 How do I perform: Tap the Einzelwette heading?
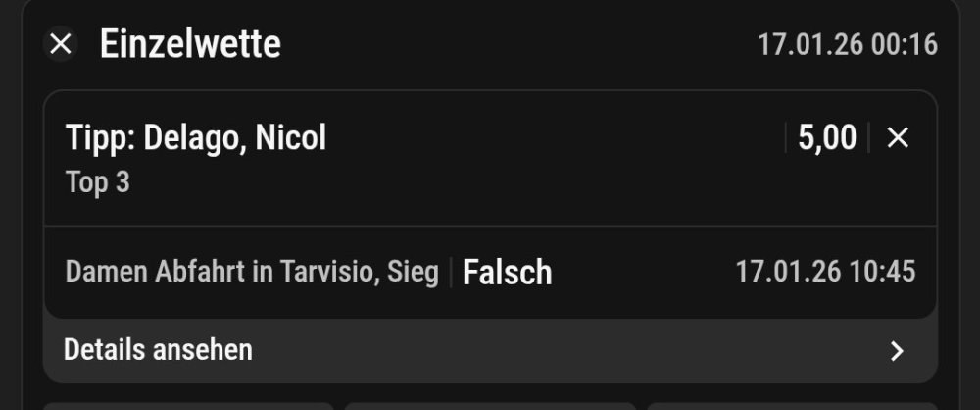190,44
